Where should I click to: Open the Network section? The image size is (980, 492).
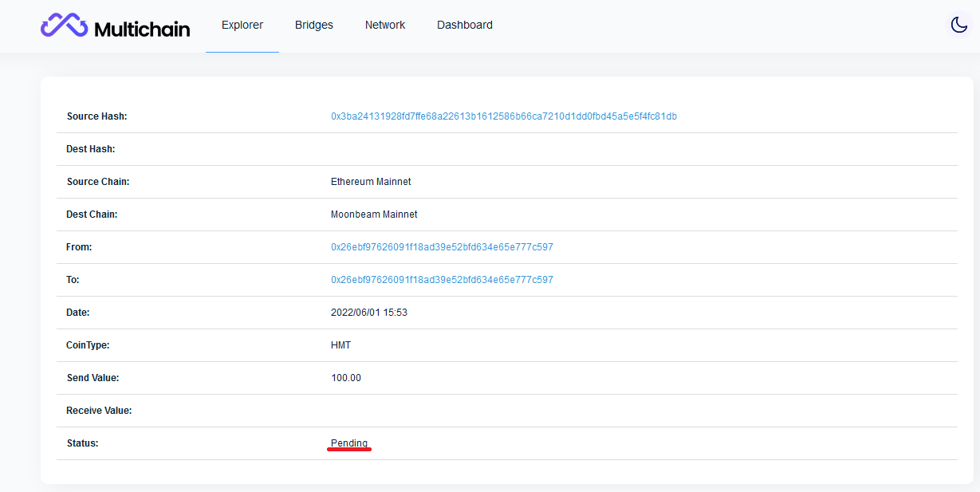pos(384,25)
